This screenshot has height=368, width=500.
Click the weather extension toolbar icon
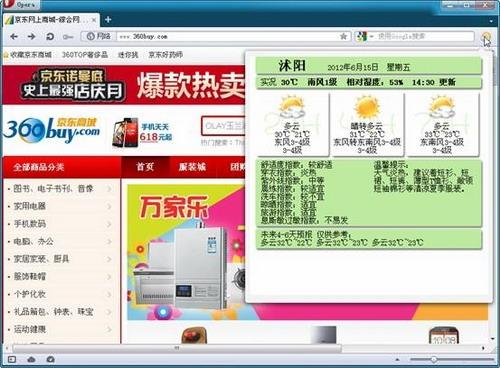click(487, 36)
